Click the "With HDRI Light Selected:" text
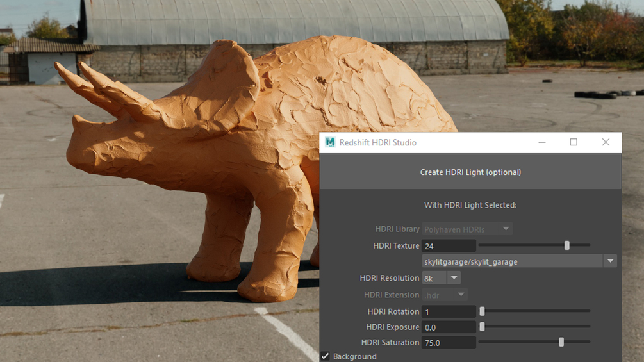This screenshot has width=644, height=362. 470,205
